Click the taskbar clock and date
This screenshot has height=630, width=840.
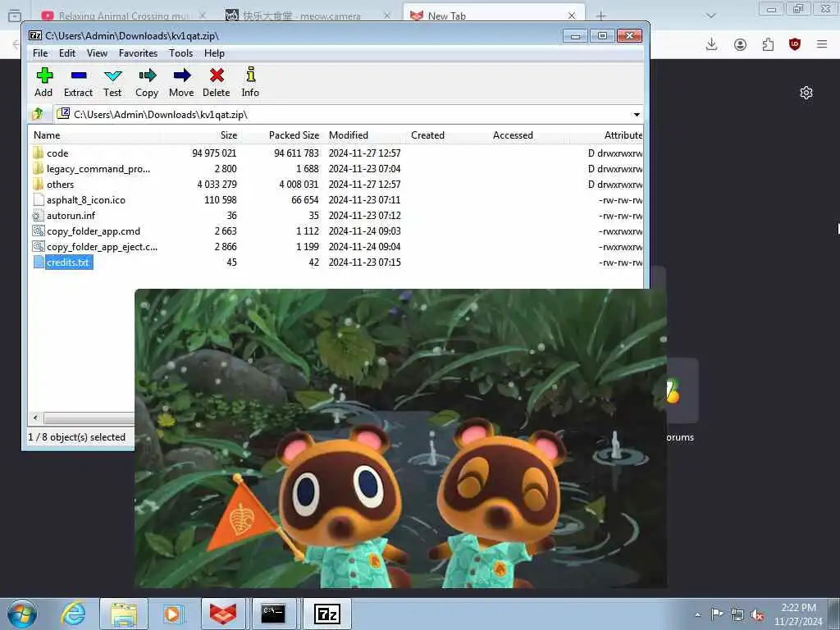coord(798,614)
